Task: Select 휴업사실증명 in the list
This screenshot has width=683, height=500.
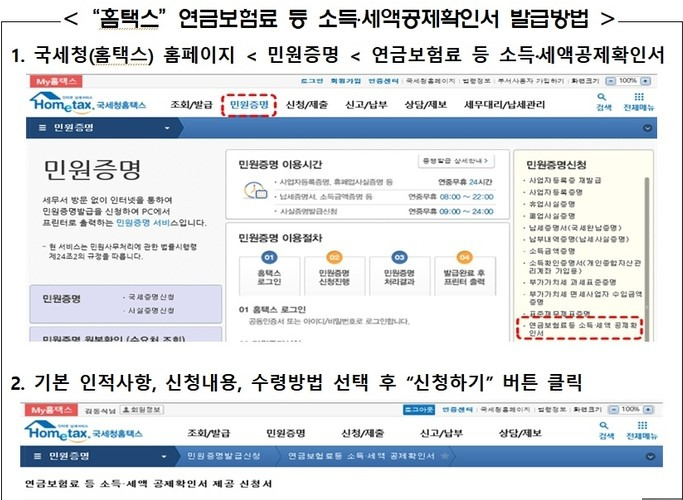Action: pyautogui.click(x=552, y=204)
